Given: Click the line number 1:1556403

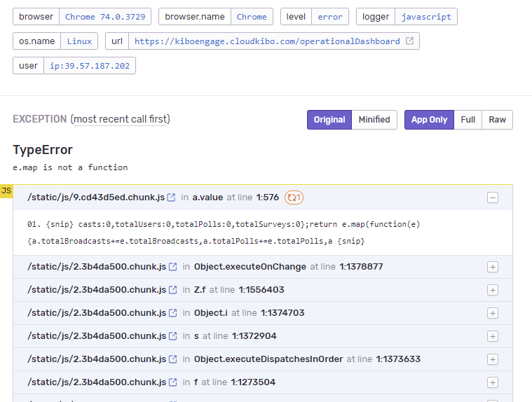Looking at the screenshot, I should [x=261, y=290].
